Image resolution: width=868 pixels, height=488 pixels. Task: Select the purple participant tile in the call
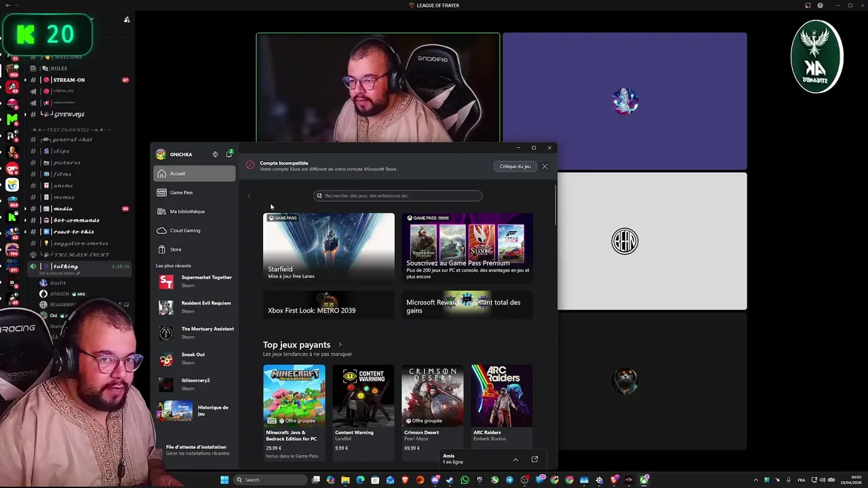[625, 101]
